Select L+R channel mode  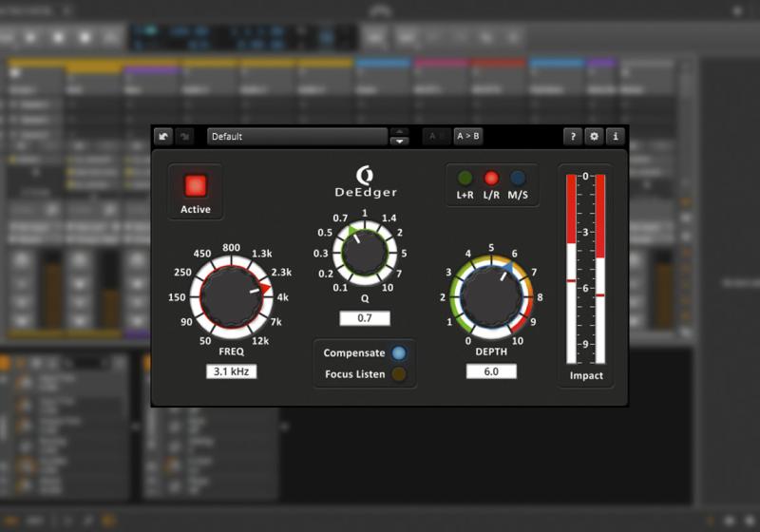(x=465, y=178)
